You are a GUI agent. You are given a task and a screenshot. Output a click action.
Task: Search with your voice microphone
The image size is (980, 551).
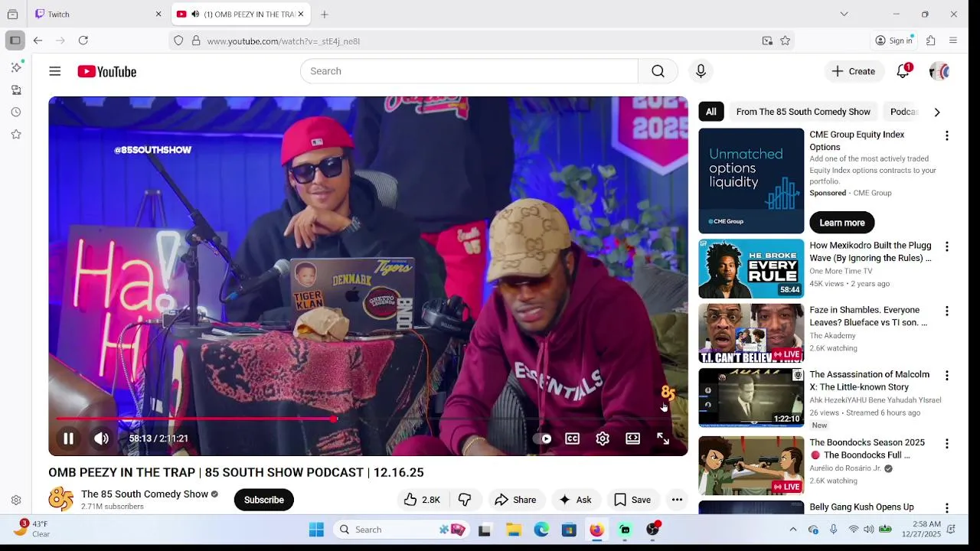point(701,71)
